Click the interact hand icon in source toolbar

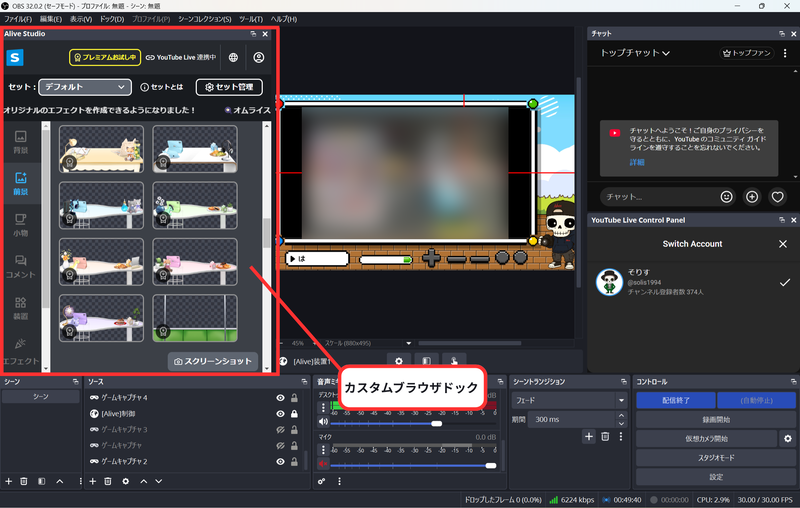pyautogui.click(x=454, y=361)
